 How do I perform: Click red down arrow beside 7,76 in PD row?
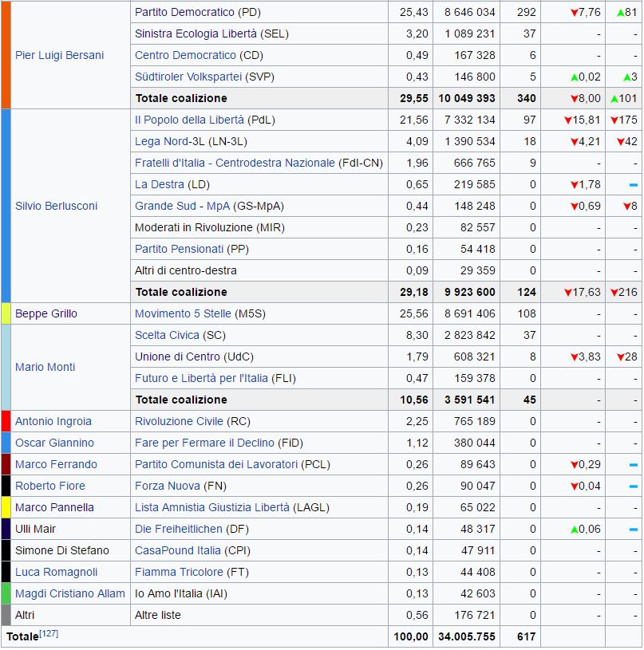click(x=574, y=13)
